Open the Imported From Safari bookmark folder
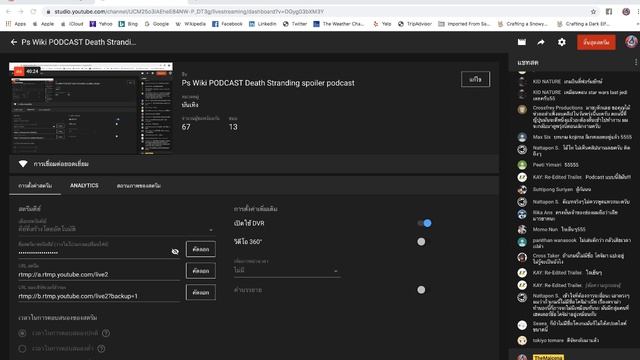This screenshot has height=360, width=640. point(464,24)
